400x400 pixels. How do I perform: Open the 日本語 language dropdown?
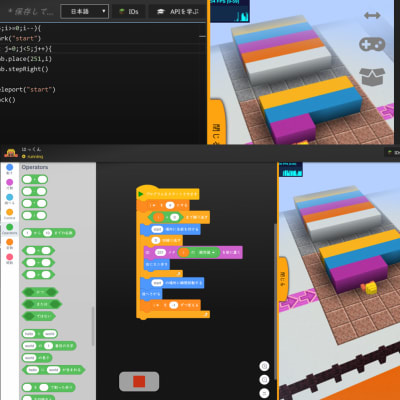pos(84,12)
